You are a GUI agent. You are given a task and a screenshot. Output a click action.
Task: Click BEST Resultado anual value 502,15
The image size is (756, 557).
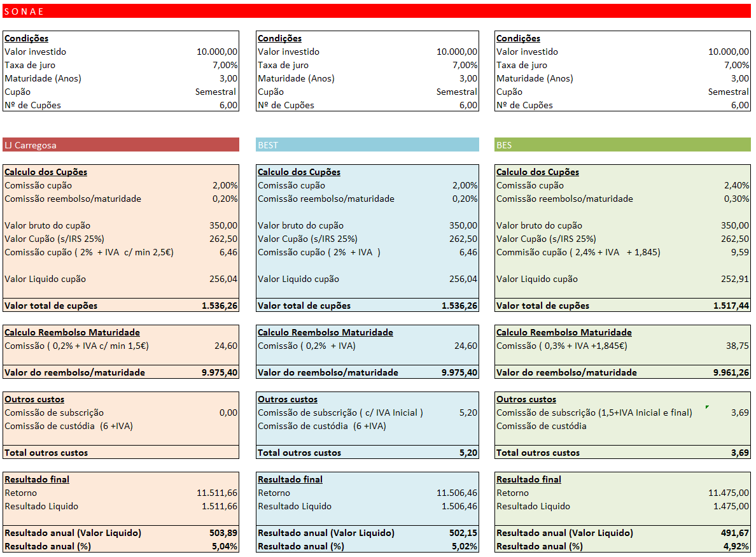point(463,533)
